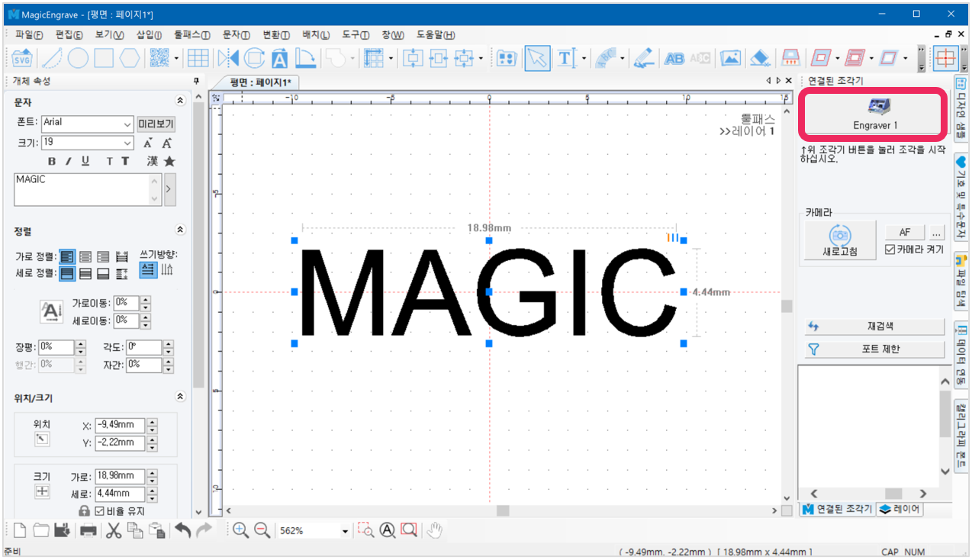The height and width of the screenshot is (560, 972).
Task: Collapse the 정렬 section
Action: coord(180,230)
